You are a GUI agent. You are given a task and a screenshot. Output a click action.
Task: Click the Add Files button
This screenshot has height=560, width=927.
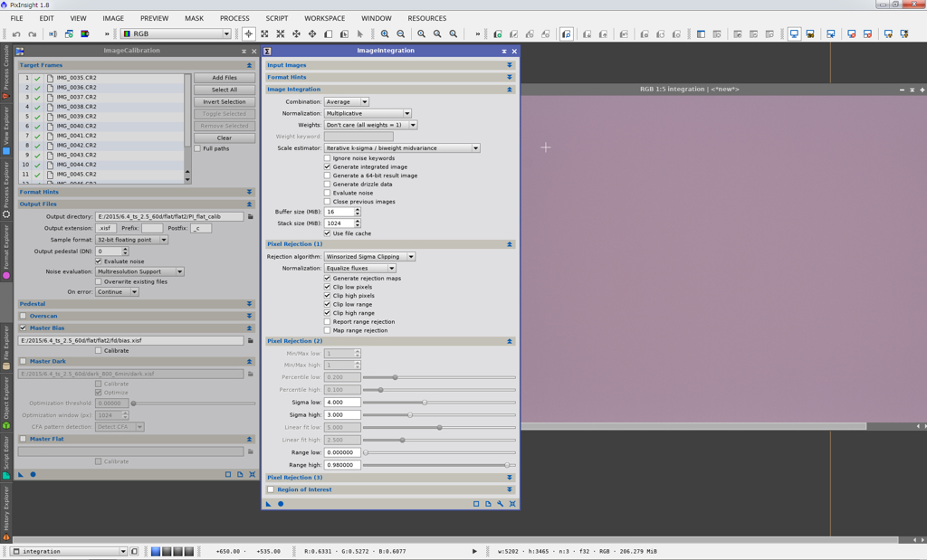225,78
